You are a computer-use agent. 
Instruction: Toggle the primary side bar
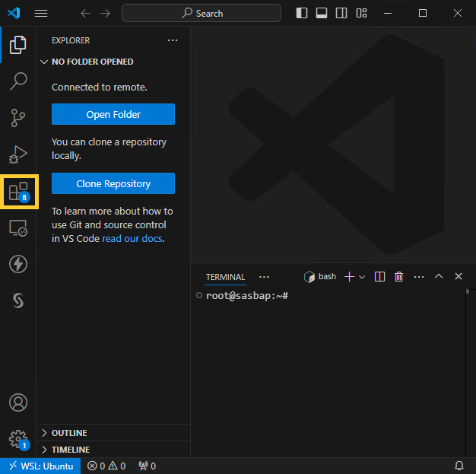302,13
